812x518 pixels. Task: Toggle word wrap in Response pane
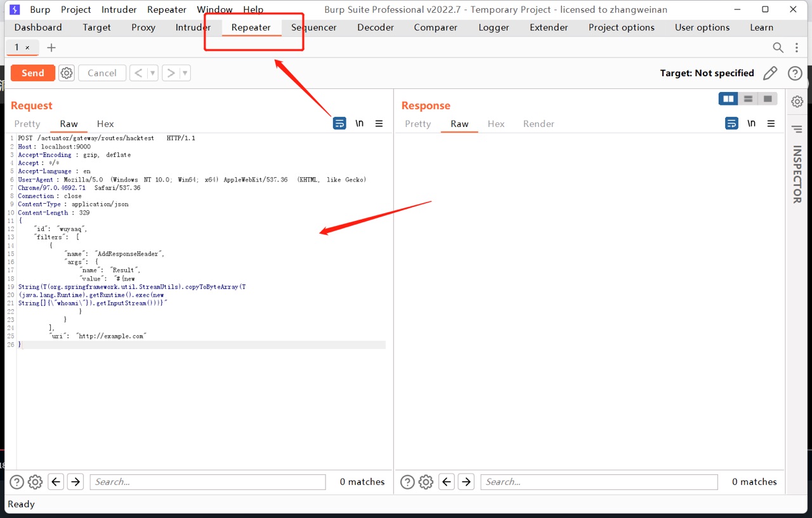click(732, 123)
